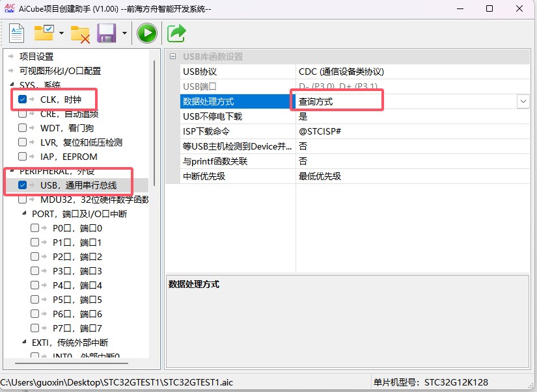Click the STC32GTEST1.aic path in status bar

click(x=117, y=382)
